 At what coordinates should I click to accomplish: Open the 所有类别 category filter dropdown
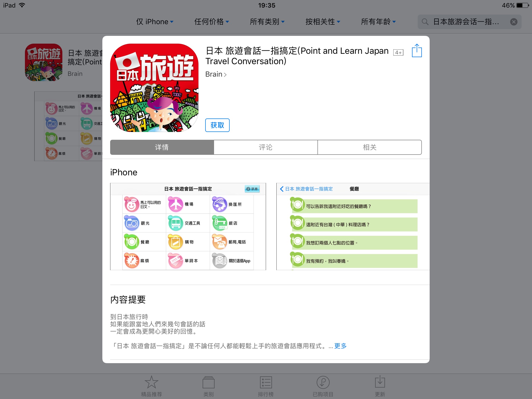[267, 22]
